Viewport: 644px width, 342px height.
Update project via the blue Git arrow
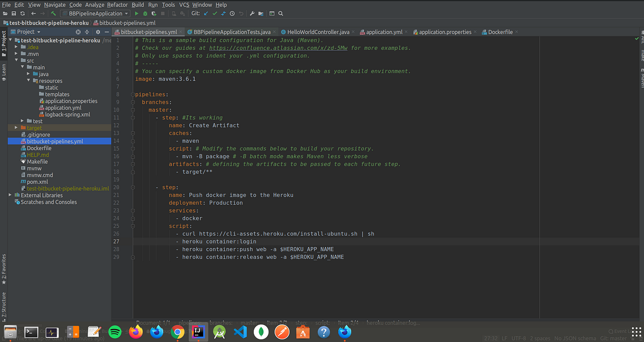click(x=206, y=13)
